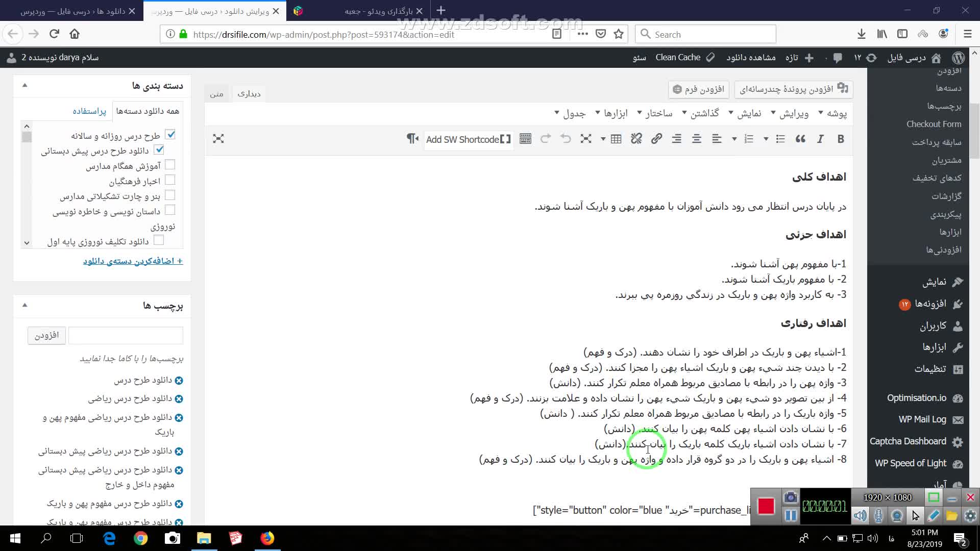Center align the text
The image size is (980, 551).
tap(696, 139)
